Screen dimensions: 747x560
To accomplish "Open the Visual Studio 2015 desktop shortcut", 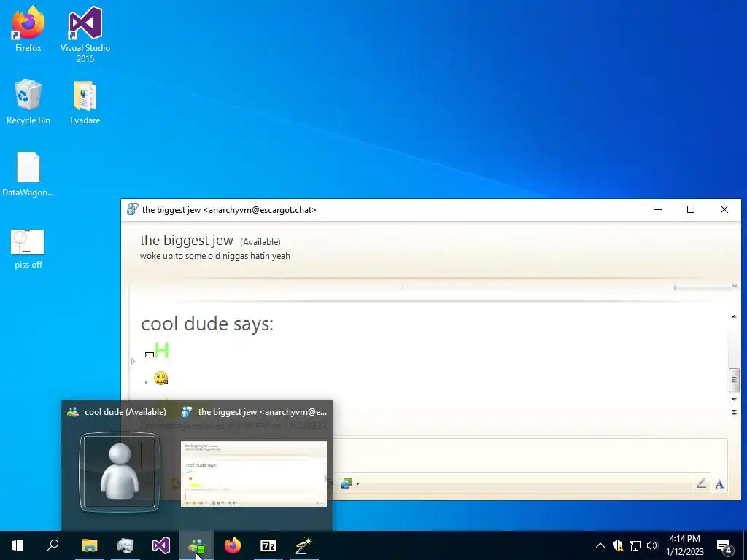I will tap(85, 34).
